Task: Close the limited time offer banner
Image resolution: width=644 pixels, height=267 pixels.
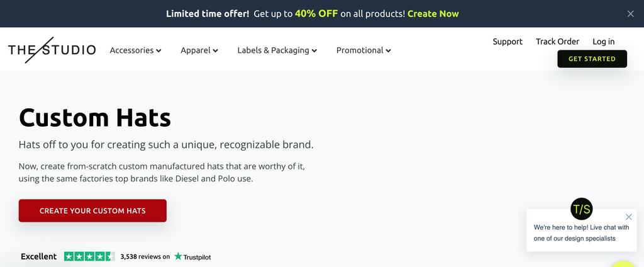Action: pos(631,14)
